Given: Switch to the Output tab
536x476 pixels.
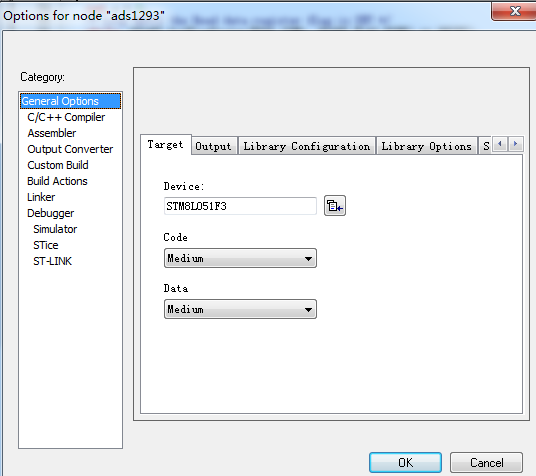Looking at the screenshot, I should point(213,146).
